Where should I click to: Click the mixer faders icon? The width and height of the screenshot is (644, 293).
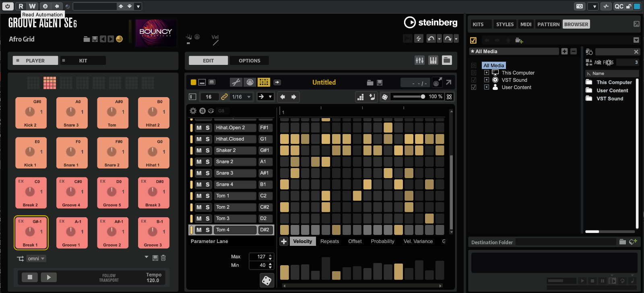coord(419,60)
